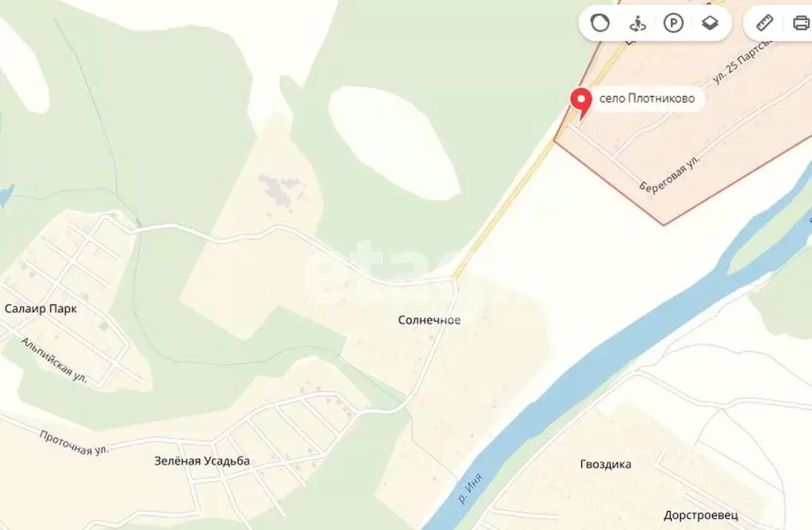Screen dimensions: 812x530
Task: Click the Дорстроевец place label
Action: (701, 516)
